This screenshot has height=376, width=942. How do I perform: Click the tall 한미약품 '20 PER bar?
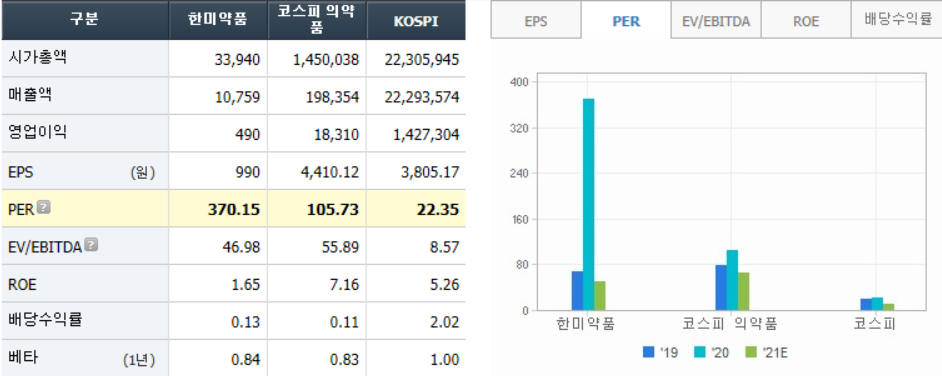588,205
